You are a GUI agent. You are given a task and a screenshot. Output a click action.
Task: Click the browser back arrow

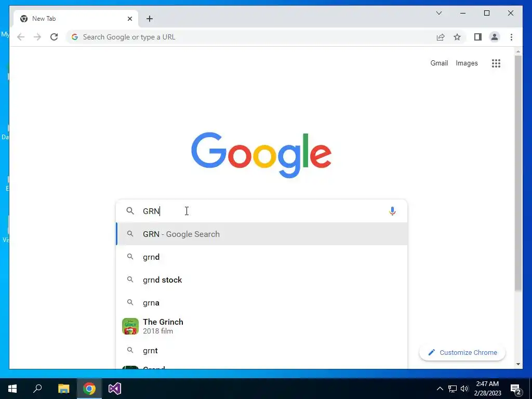21,37
